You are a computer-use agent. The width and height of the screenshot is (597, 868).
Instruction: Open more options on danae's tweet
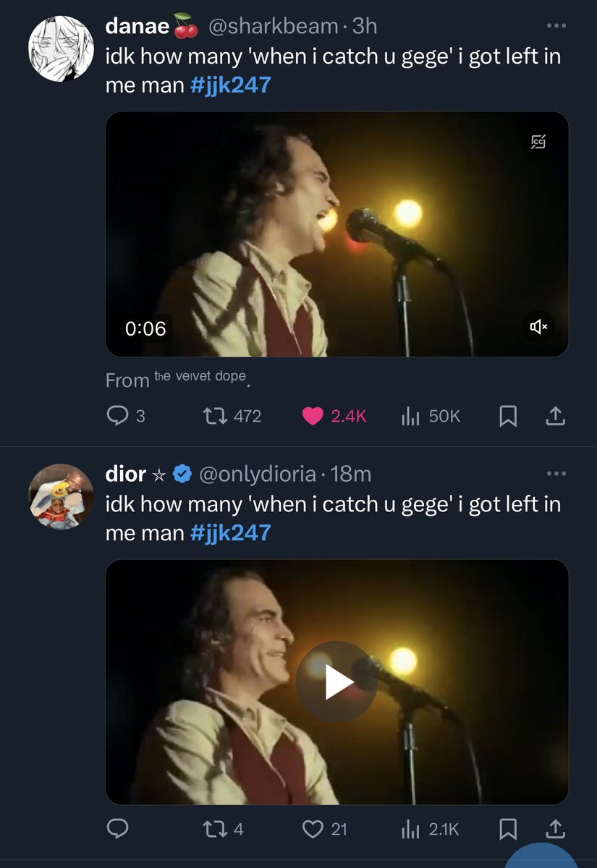(556, 26)
